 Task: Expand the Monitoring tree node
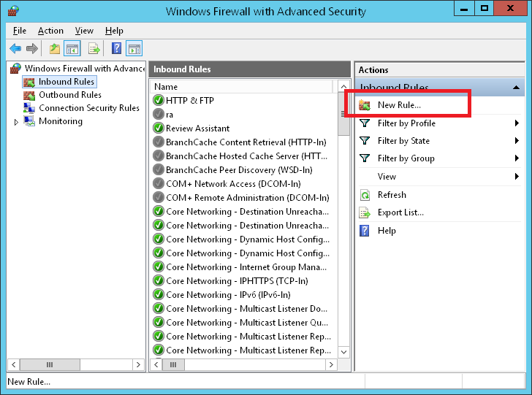point(16,122)
